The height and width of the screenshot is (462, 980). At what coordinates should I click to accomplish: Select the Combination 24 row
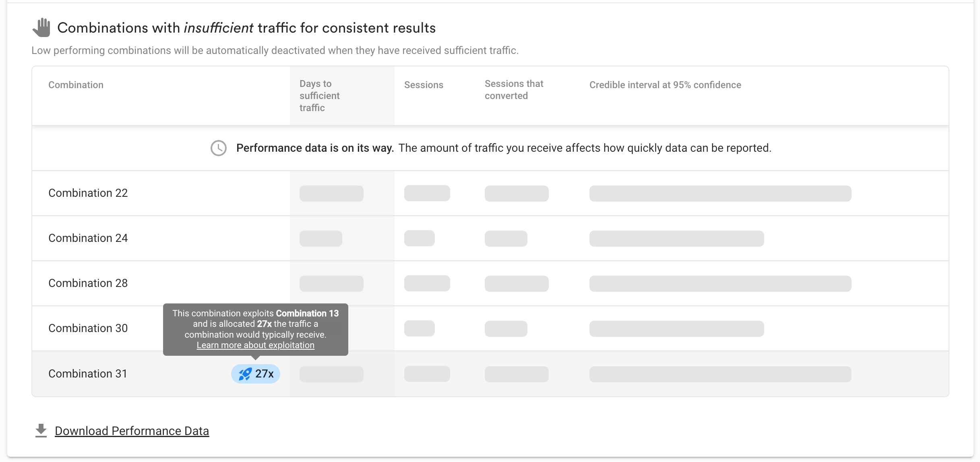[490, 238]
